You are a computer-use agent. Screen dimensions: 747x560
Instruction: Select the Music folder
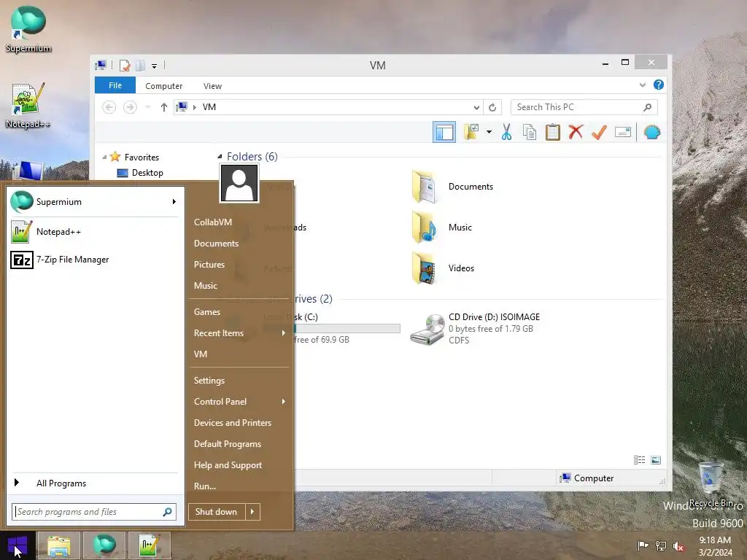click(442, 227)
